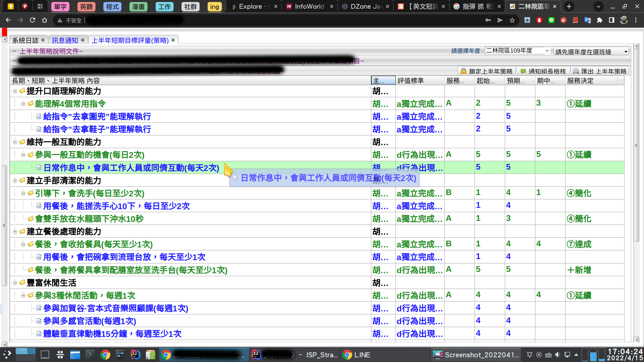The image size is (644, 362).
Task: Collapse 豐富休閒生活 tree node
Action: 15,283
